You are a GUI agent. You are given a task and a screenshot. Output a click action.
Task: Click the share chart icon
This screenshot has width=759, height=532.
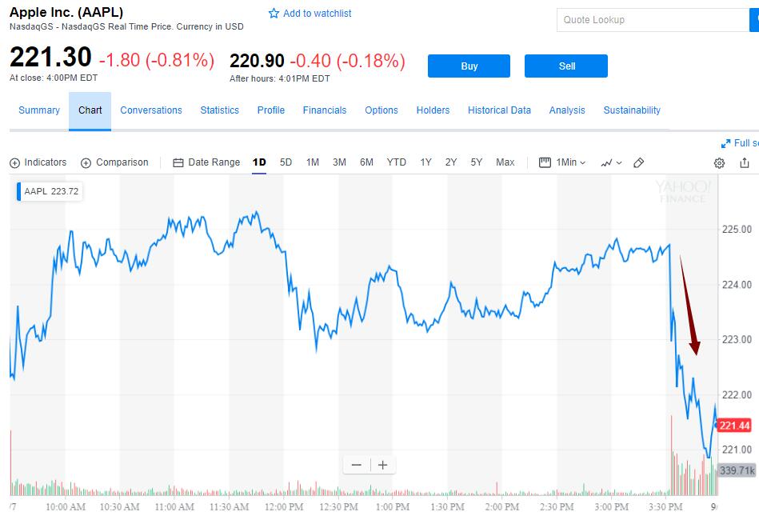[745, 163]
